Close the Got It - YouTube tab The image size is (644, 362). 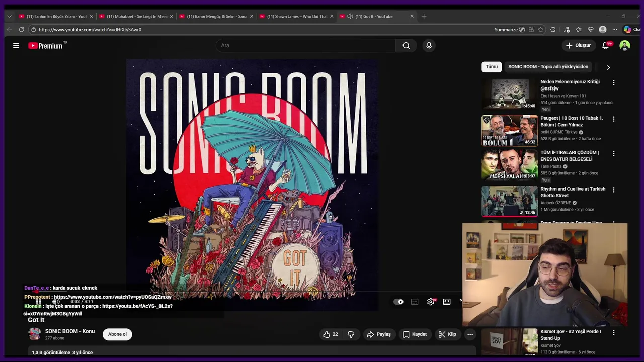(412, 16)
